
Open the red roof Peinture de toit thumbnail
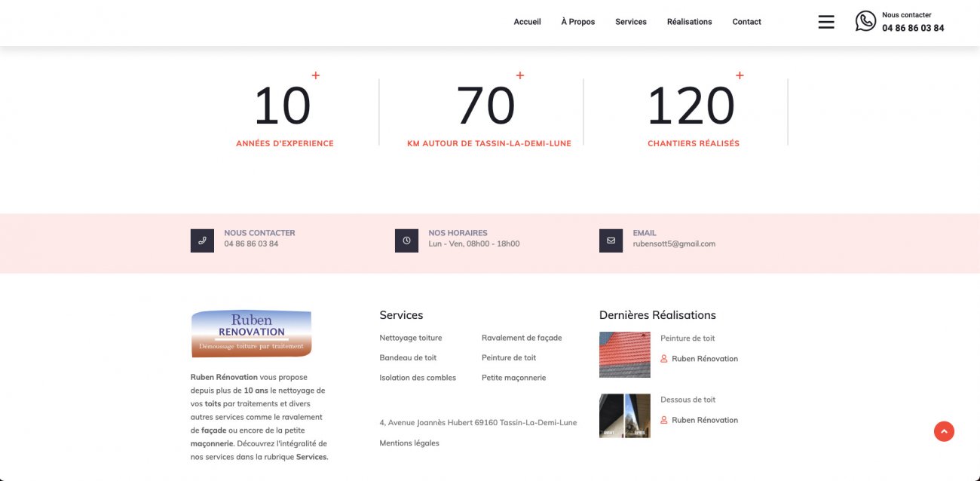coord(624,354)
